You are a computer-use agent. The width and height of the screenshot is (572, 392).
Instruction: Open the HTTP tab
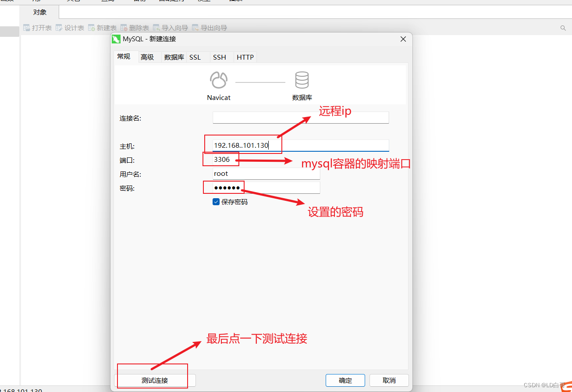pos(245,57)
